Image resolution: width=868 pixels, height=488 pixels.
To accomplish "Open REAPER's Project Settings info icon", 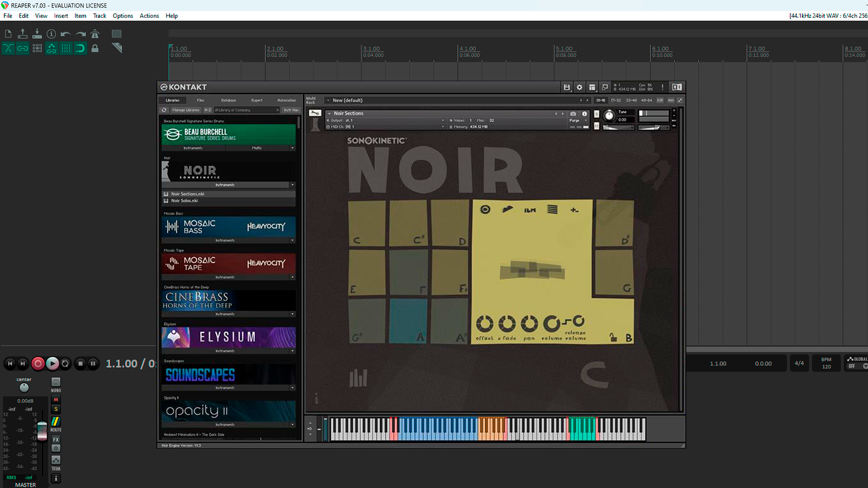I will click(x=51, y=34).
